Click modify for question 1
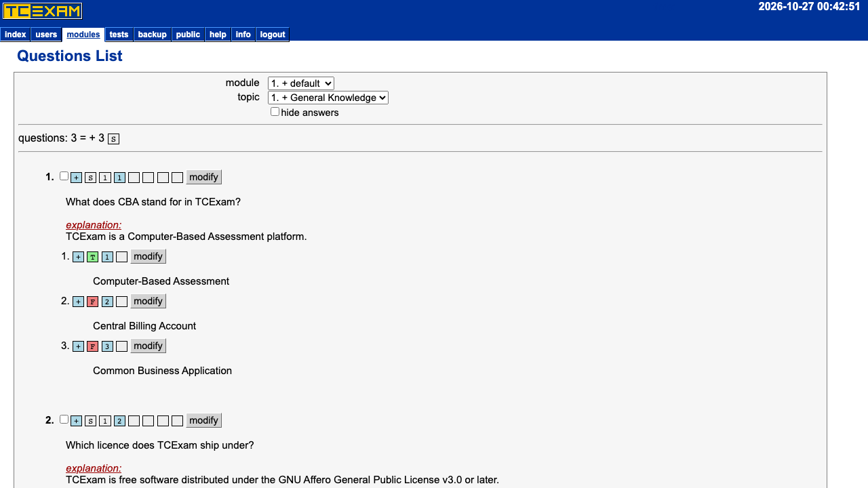The image size is (868, 488). point(204,177)
